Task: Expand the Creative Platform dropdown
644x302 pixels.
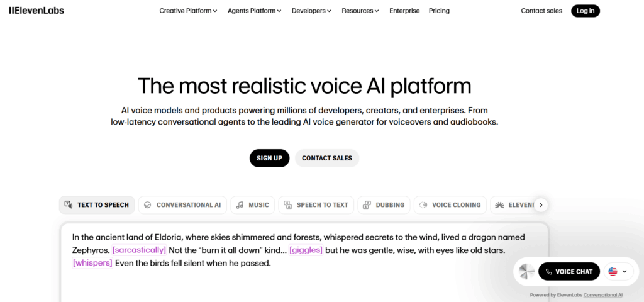Action: click(188, 11)
